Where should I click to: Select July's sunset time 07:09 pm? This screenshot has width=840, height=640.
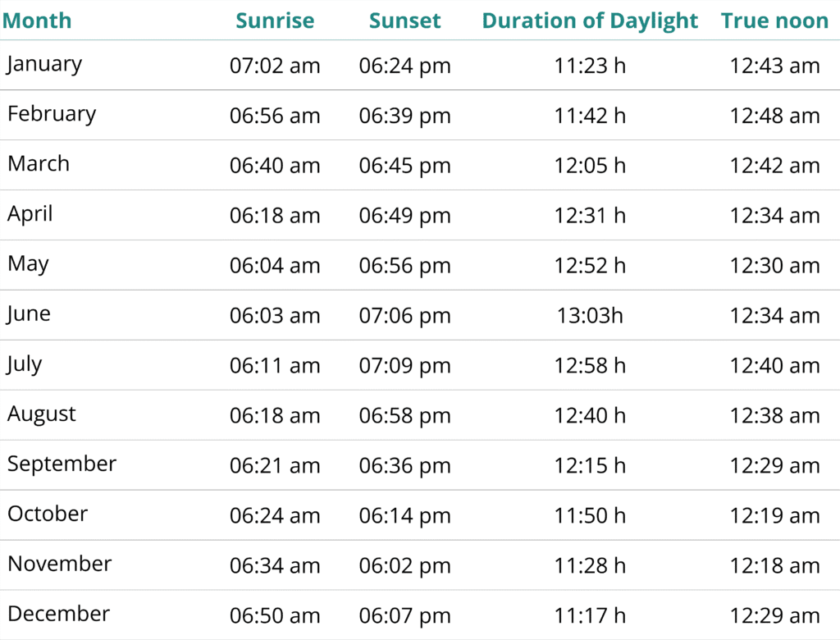pos(405,366)
